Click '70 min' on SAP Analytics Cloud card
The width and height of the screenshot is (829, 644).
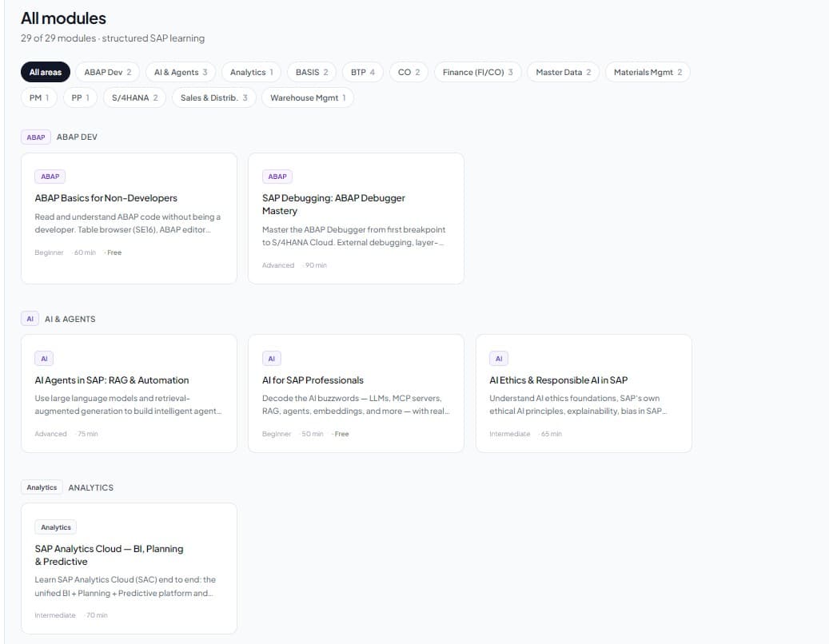point(97,615)
